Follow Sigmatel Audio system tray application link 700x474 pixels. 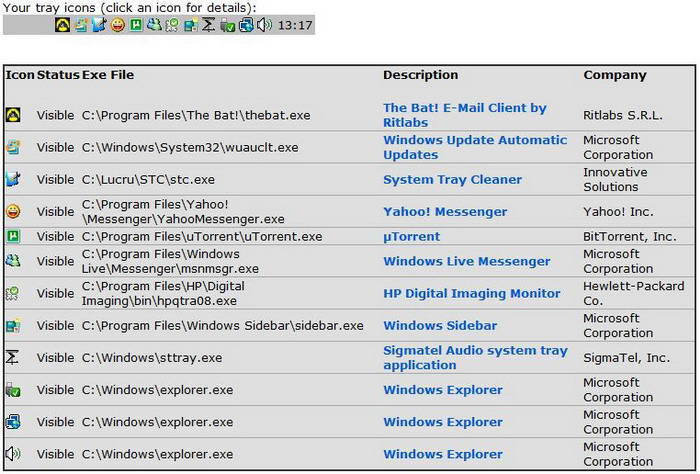[475, 358]
